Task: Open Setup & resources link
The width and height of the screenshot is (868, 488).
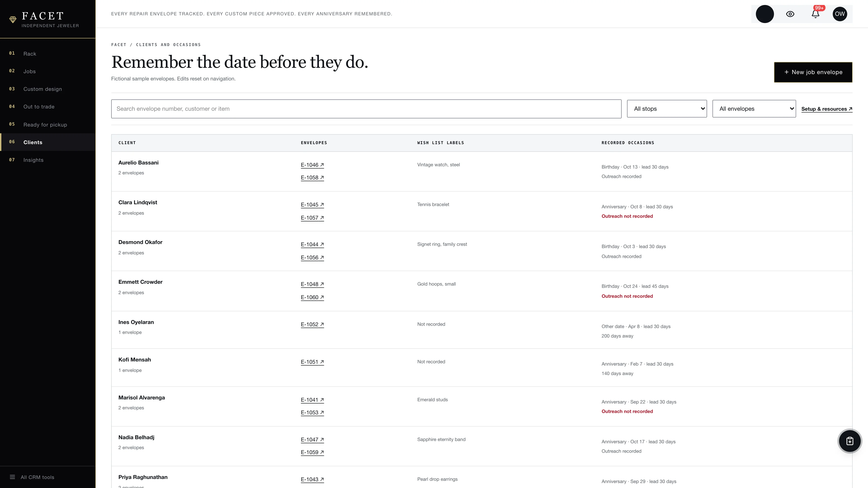Action: 827,109
